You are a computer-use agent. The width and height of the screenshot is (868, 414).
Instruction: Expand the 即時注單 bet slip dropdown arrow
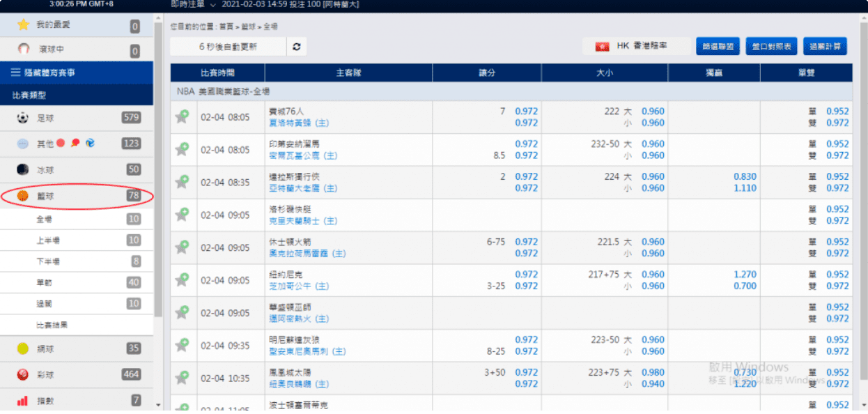213,5
